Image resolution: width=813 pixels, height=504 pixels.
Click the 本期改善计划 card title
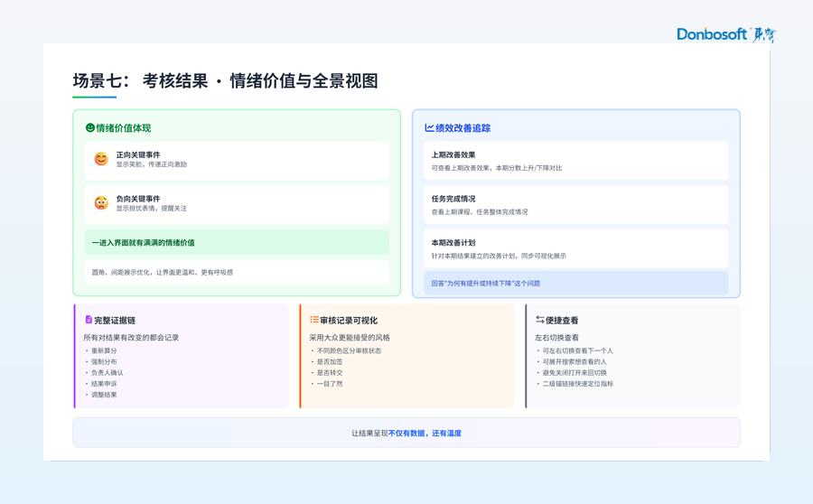[453, 243]
